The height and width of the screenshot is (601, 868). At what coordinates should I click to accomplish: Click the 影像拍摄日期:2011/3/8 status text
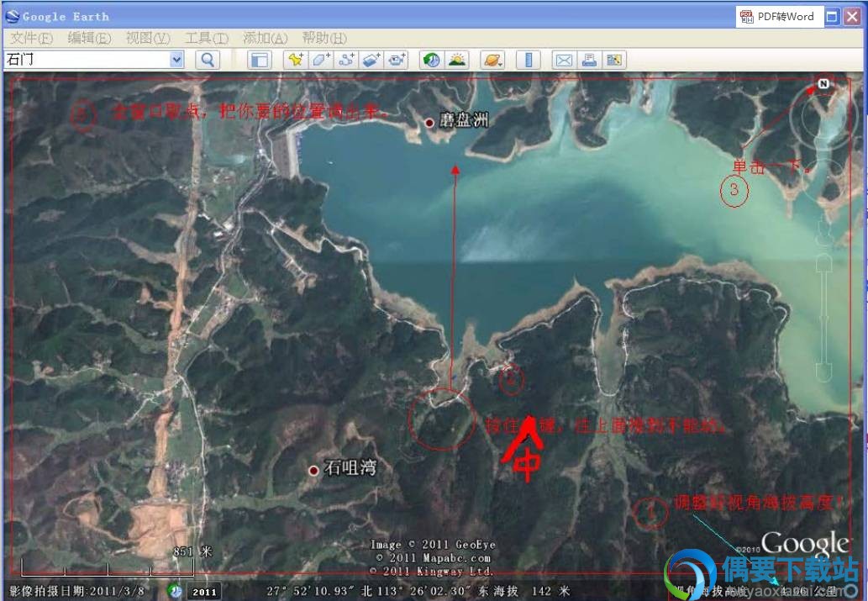77,592
